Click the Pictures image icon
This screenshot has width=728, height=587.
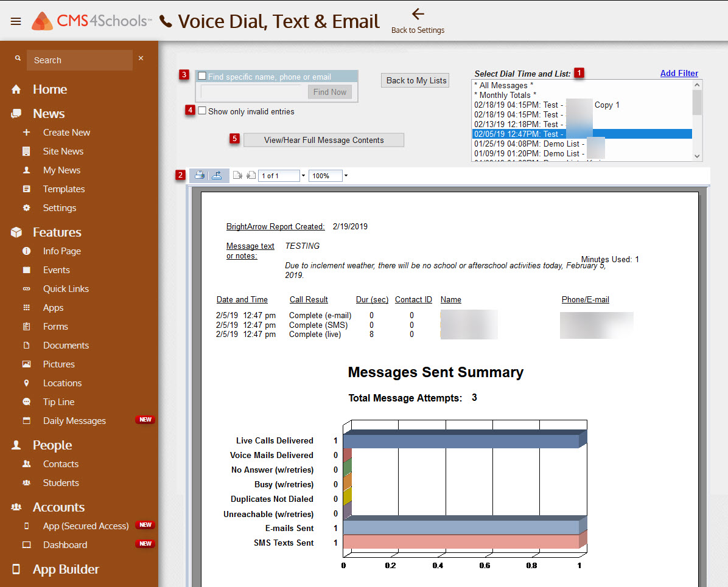click(x=26, y=364)
